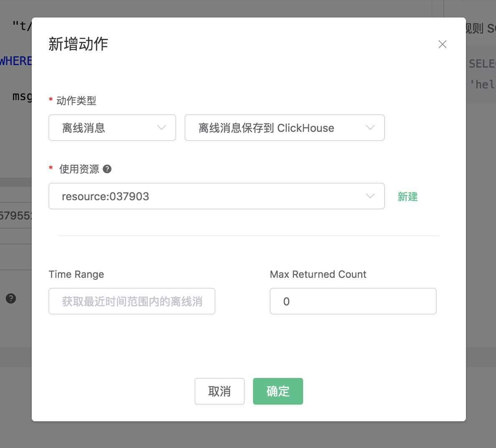Open the resource:037903 resource dropdown
The image size is (496, 448).
209,196
